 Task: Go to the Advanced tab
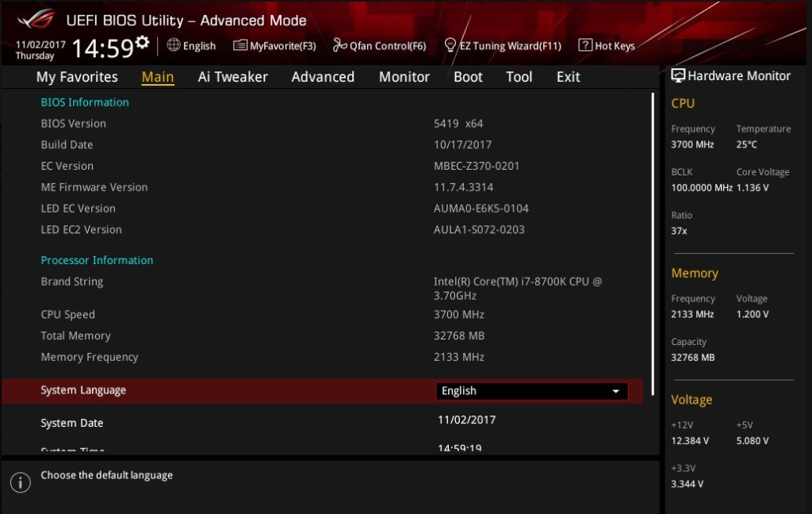click(x=323, y=77)
